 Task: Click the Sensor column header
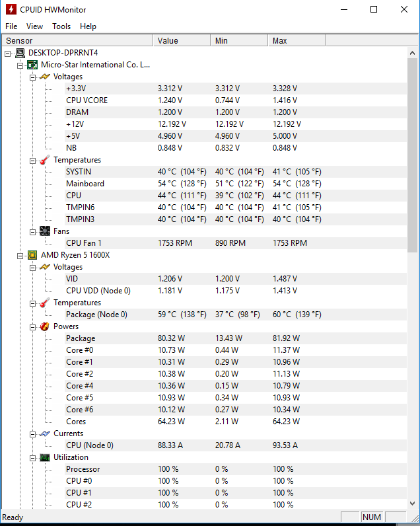coord(77,40)
